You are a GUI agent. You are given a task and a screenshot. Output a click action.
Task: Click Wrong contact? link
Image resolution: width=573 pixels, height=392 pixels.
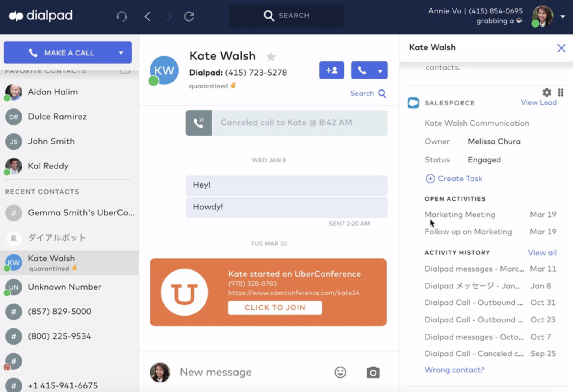click(454, 370)
